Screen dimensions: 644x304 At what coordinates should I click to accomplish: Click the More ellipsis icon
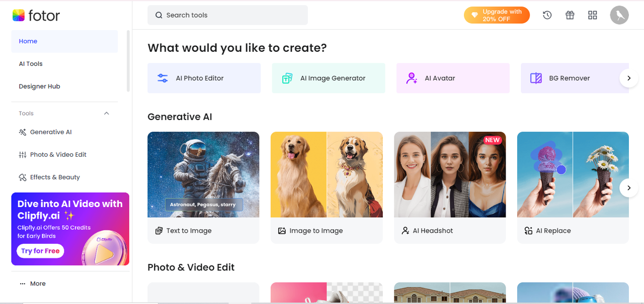[x=22, y=284]
